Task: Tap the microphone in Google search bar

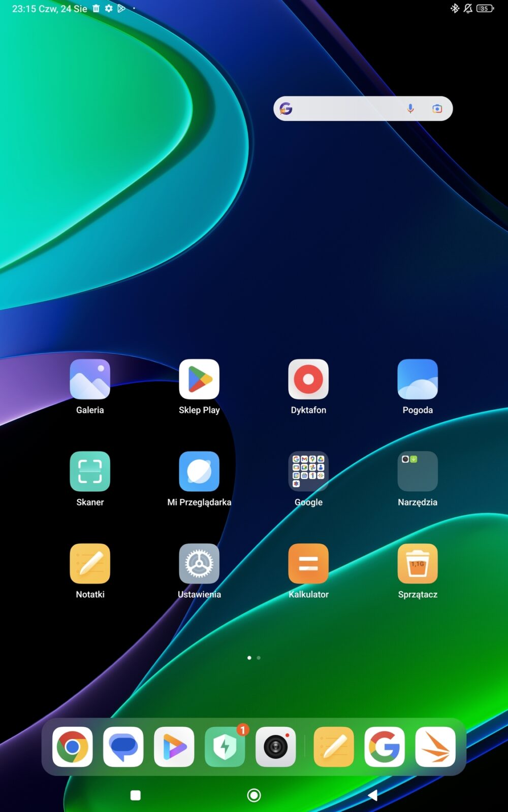Action: [x=410, y=109]
